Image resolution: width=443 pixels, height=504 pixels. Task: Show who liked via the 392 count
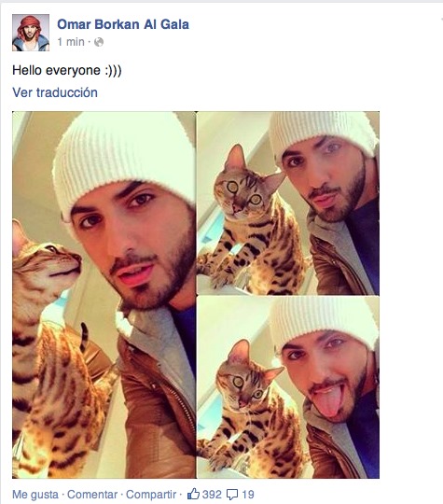tap(212, 495)
